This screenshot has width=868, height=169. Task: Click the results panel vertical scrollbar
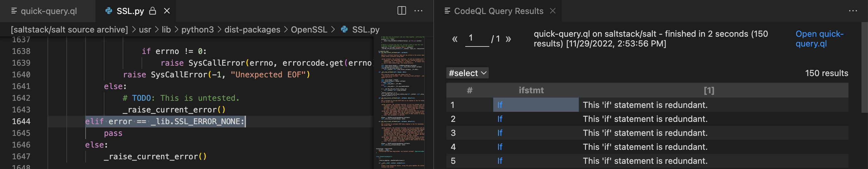(x=864, y=67)
